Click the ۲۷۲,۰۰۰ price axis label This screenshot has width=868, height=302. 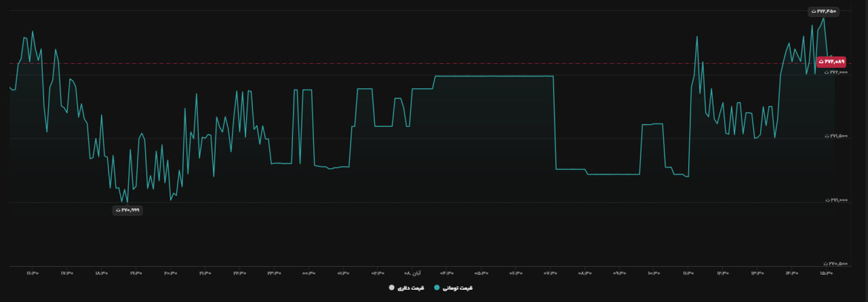point(836,72)
